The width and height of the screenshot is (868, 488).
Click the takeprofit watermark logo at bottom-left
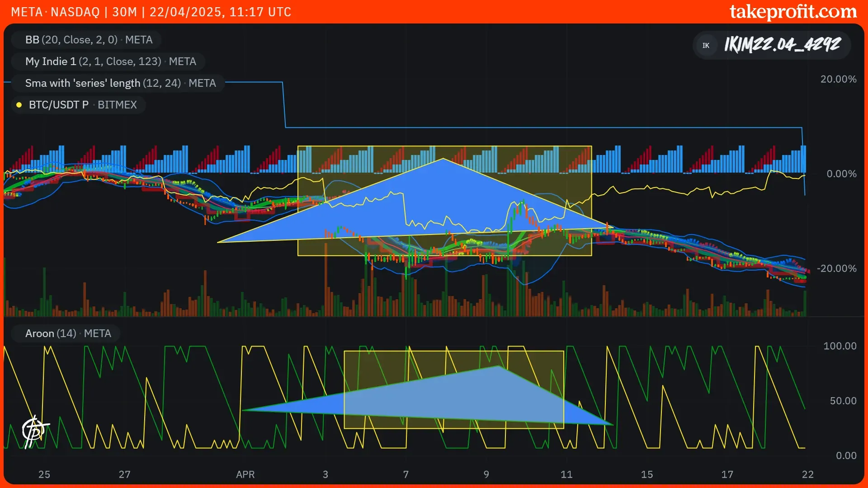click(35, 431)
